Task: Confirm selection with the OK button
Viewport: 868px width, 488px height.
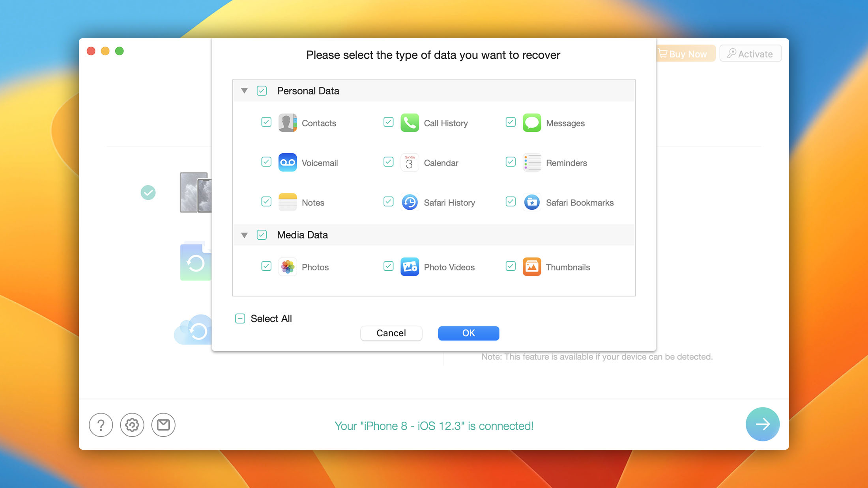Action: pyautogui.click(x=468, y=333)
